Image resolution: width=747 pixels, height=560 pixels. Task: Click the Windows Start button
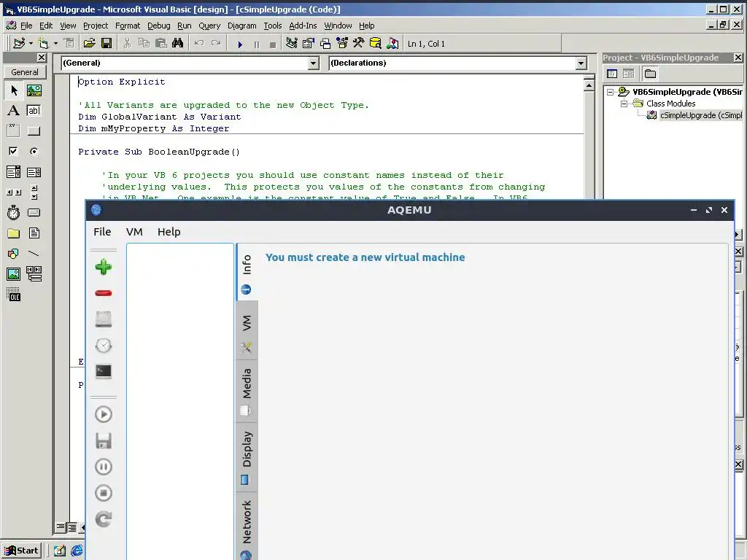[22, 551]
